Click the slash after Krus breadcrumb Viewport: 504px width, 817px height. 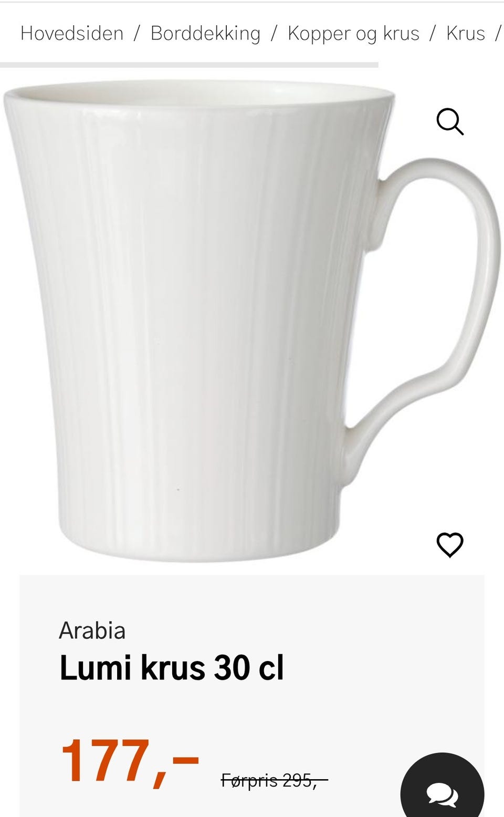pyautogui.click(x=498, y=33)
